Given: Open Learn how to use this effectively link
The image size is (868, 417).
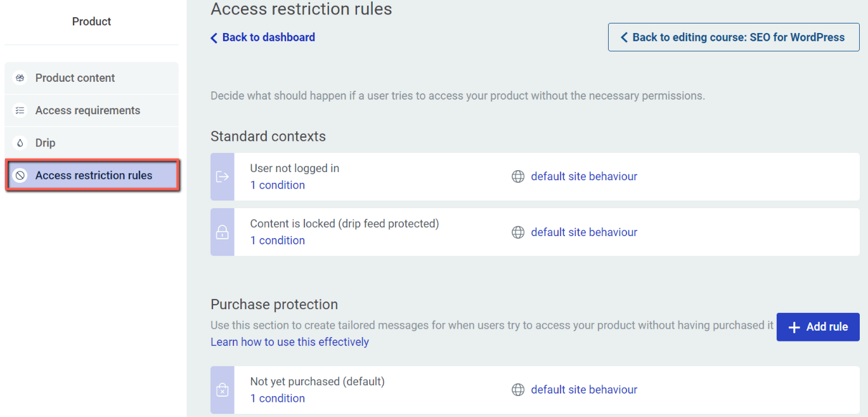Looking at the screenshot, I should [290, 342].
